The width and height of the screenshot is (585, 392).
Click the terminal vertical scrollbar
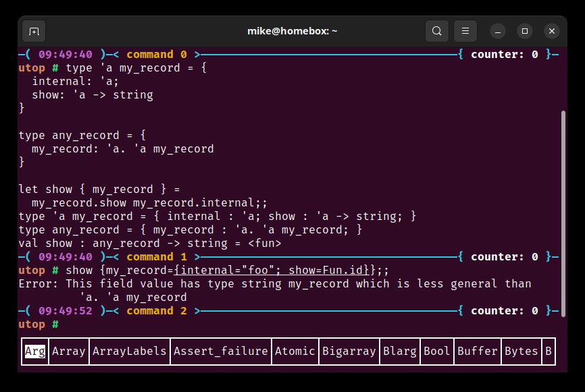coord(563,209)
